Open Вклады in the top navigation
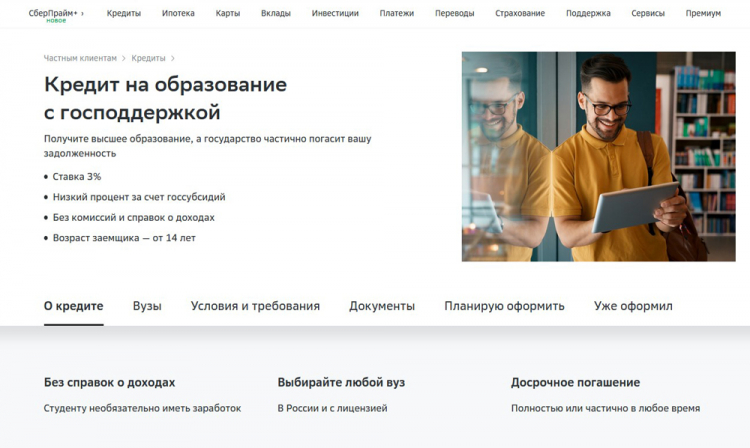This screenshot has width=750, height=448. 276,13
